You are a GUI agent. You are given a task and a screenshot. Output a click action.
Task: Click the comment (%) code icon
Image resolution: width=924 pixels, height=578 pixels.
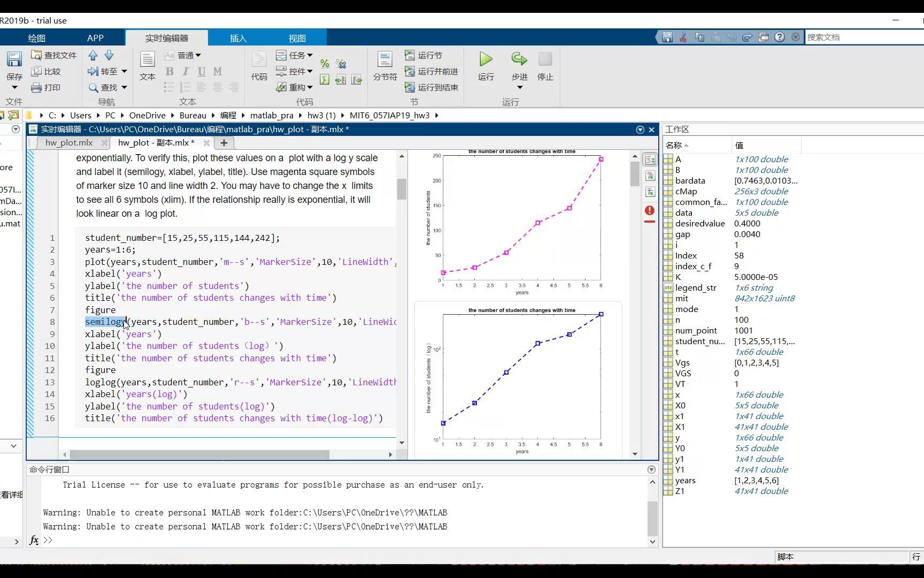coord(324,63)
